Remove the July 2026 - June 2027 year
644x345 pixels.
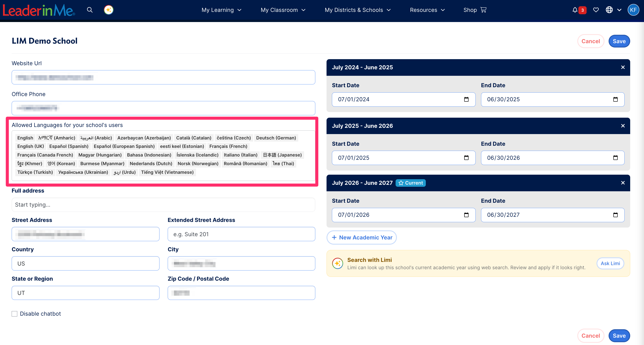point(623,183)
